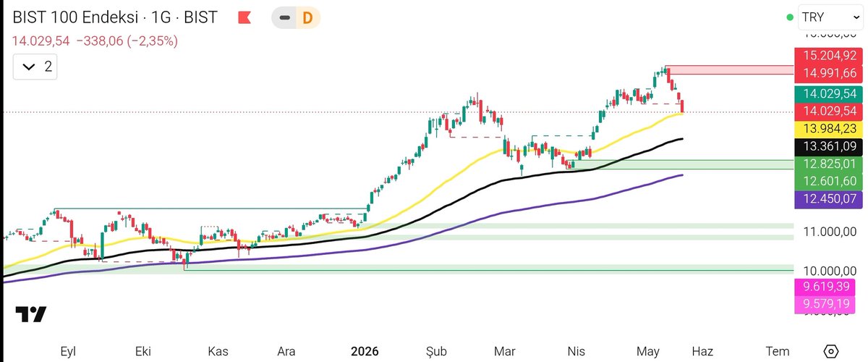This screenshot has height=362, width=868.
Task: Open the TRY currency dropdown
Action: click(830, 17)
